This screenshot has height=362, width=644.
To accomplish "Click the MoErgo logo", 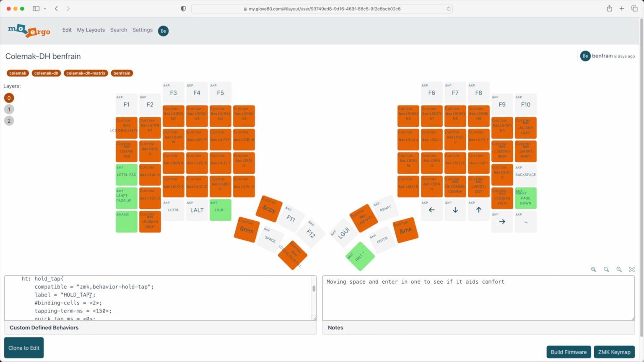I will (29, 31).
